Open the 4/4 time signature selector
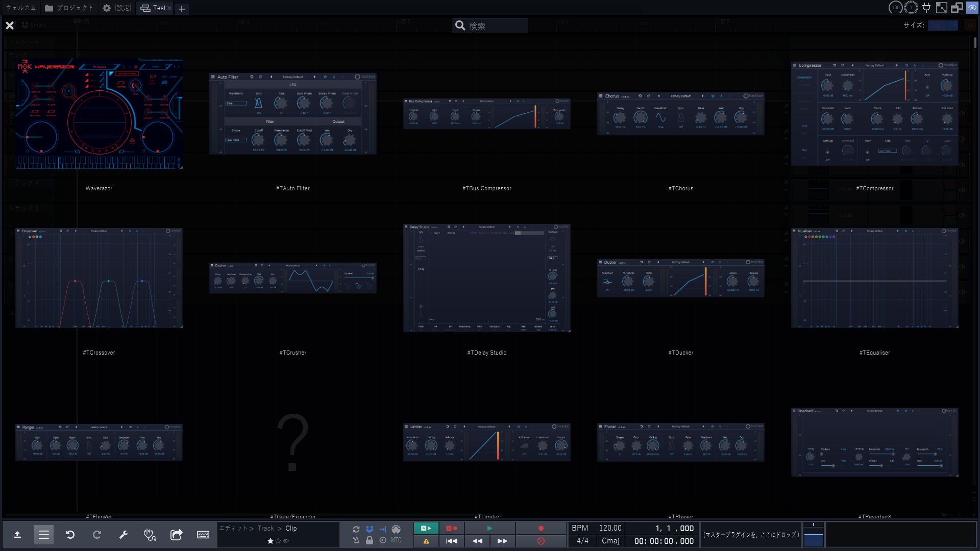The width and height of the screenshot is (980, 551). pos(582,541)
